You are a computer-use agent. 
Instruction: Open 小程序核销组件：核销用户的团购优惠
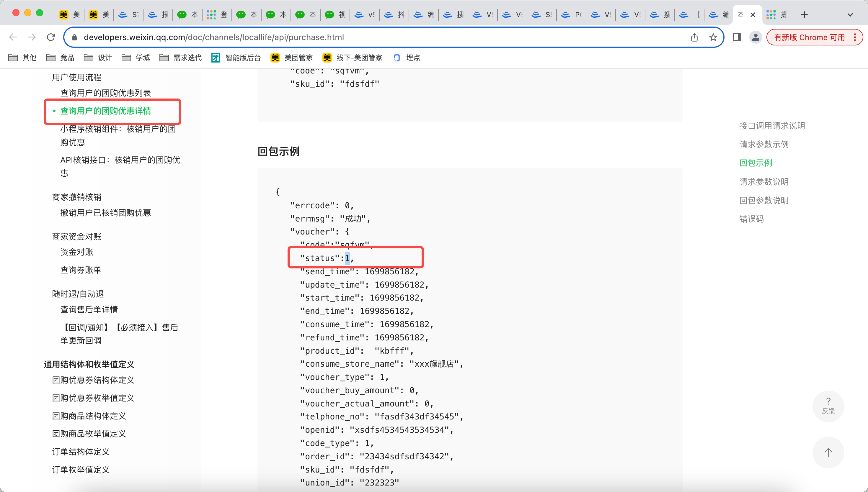tap(118, 135)
